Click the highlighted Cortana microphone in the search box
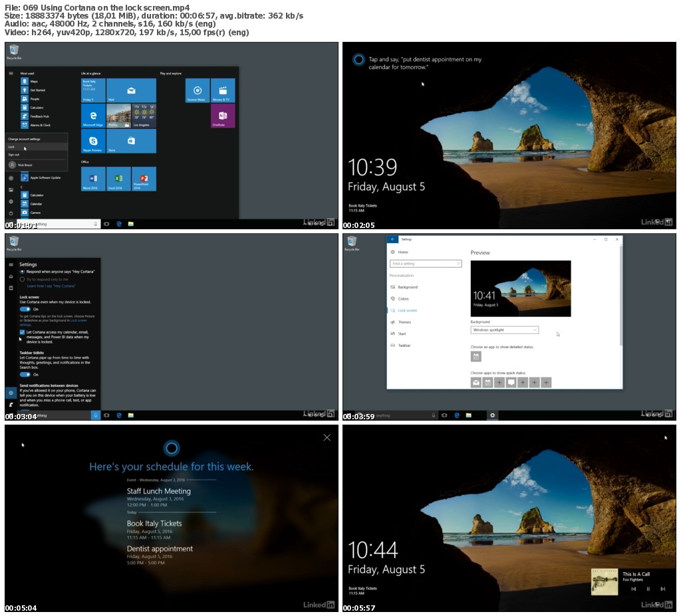The width and height of the screenshot is (681, 616). click(96, 415)
